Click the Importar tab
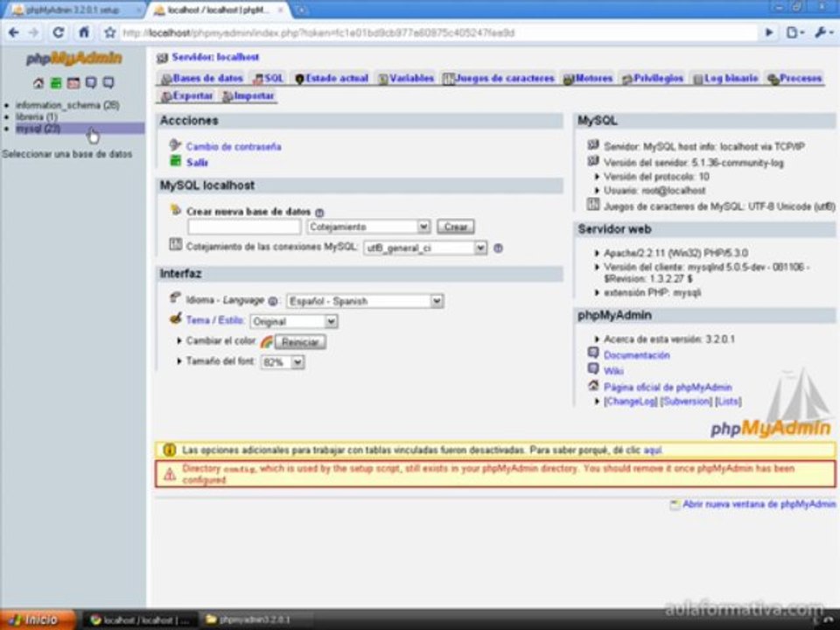The height and width of the screenshot is (630, 840). click(248, 96)
